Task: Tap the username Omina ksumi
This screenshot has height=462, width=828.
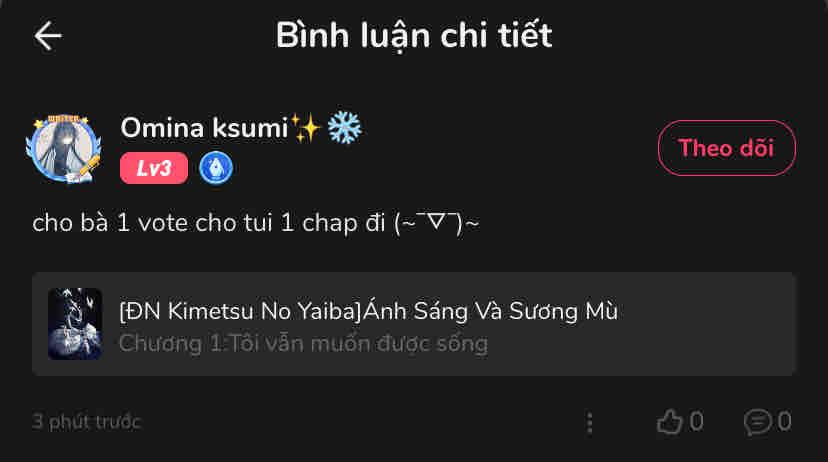Action: 204,128
